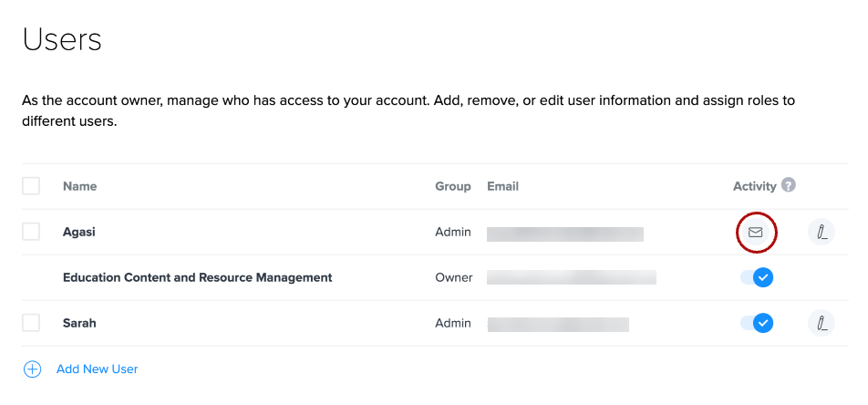Click the Add New User link
The width and height of the screenshot is (868, 405).
(97, 369)
